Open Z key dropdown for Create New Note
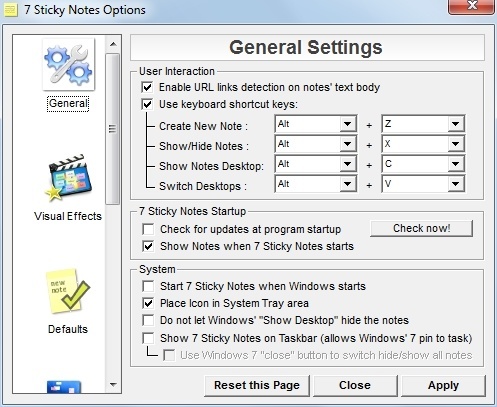Image resolution: width=497 pixels, height=407 pixels. point(455,124)
